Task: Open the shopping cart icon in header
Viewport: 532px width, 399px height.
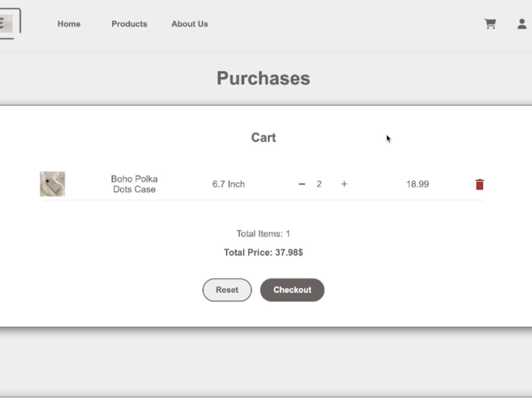Action: [491, 24]
